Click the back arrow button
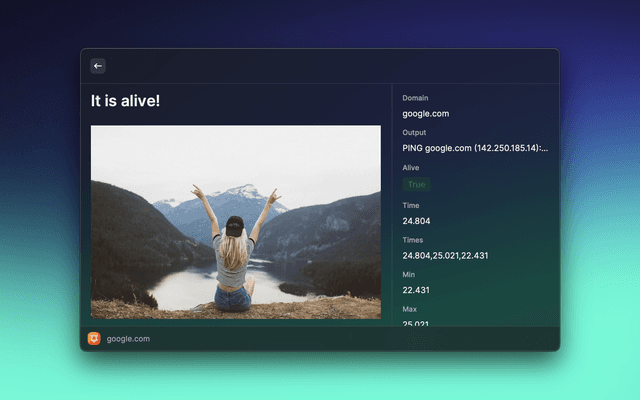The image size is (640, 400). pyautogui.click(x=98, y=66)
